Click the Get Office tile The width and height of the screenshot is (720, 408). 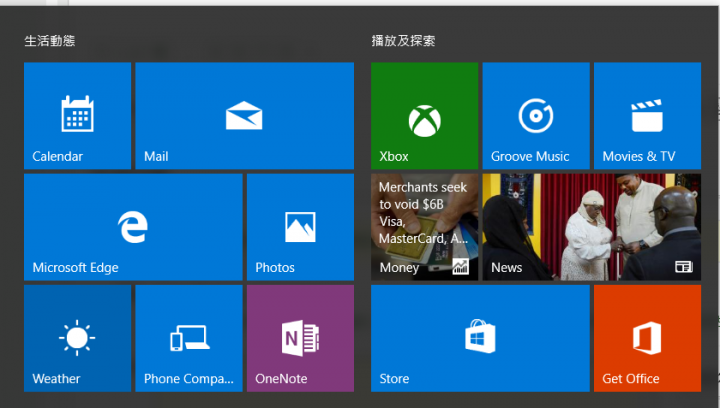647,338
